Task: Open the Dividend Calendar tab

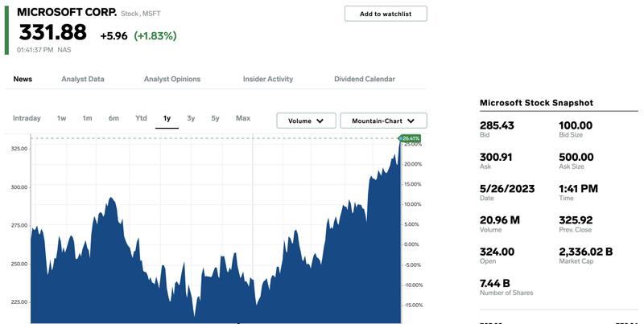Action: click(365, 79)
